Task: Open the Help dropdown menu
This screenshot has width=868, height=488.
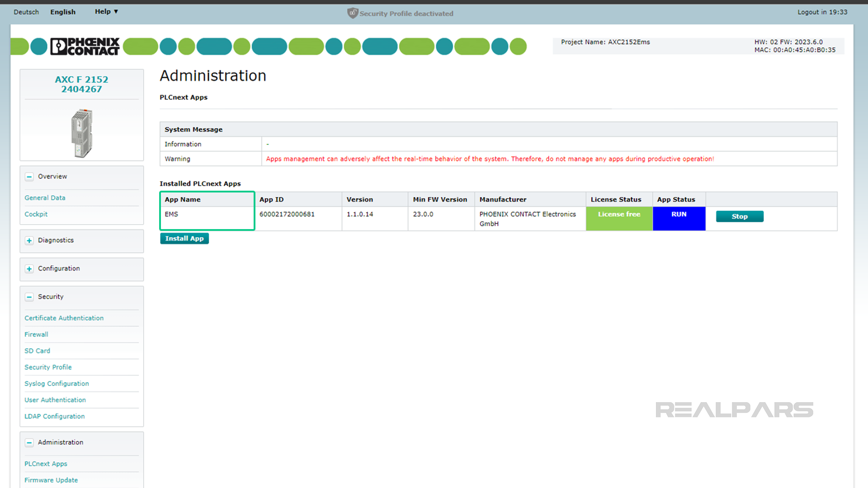Action: (x=106, y=11)
